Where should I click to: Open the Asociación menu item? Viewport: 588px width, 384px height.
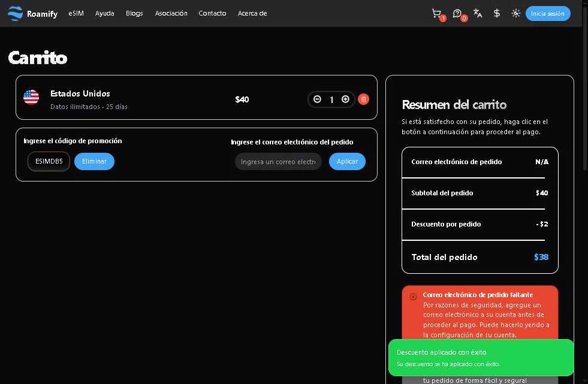[171, 14]
